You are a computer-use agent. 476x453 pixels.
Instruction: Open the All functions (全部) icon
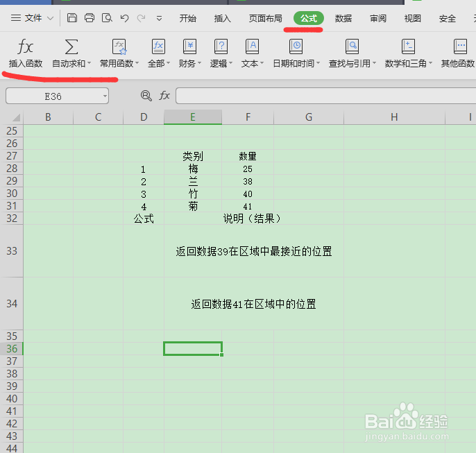(158, 46)
